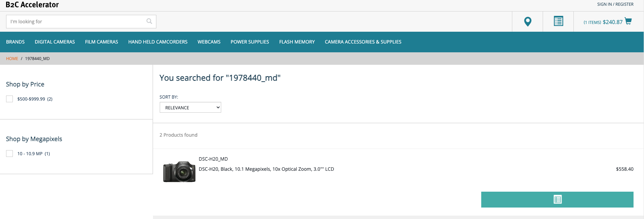Click the Shop by Megapixels heading

(34, 139)
